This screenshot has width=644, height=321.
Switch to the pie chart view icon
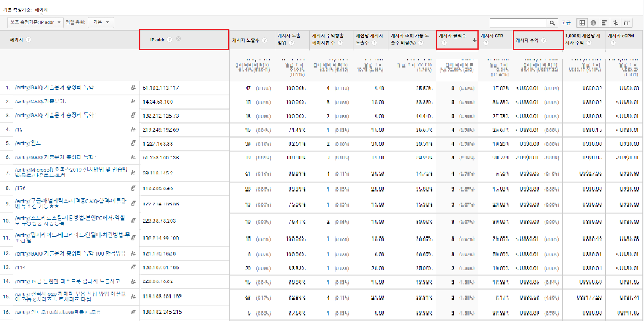[593, 23]
